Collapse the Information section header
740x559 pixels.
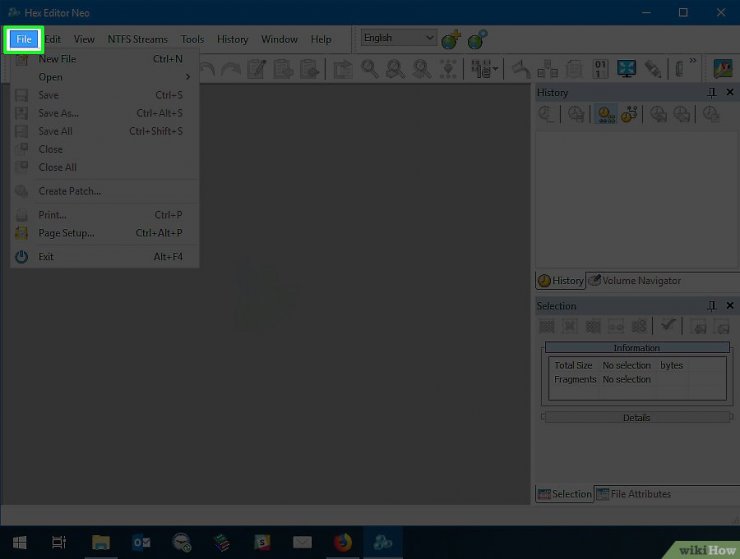click(x=637, y=347)
